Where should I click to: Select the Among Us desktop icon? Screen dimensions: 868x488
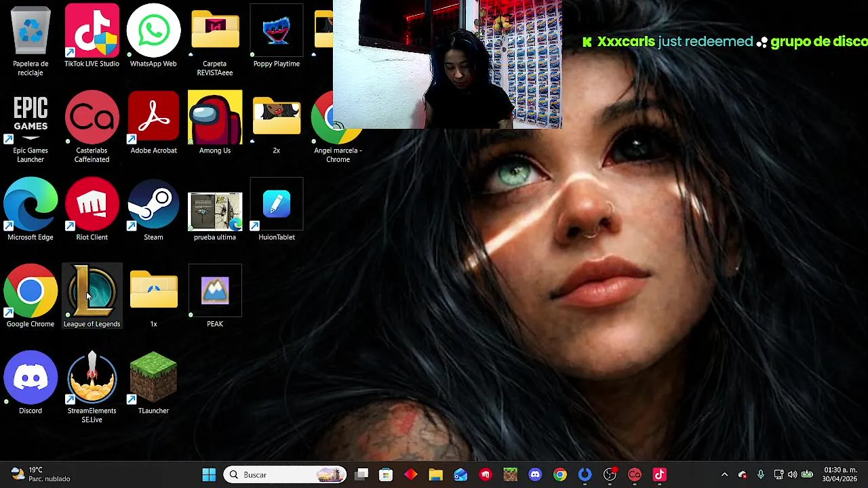point(215,123)
